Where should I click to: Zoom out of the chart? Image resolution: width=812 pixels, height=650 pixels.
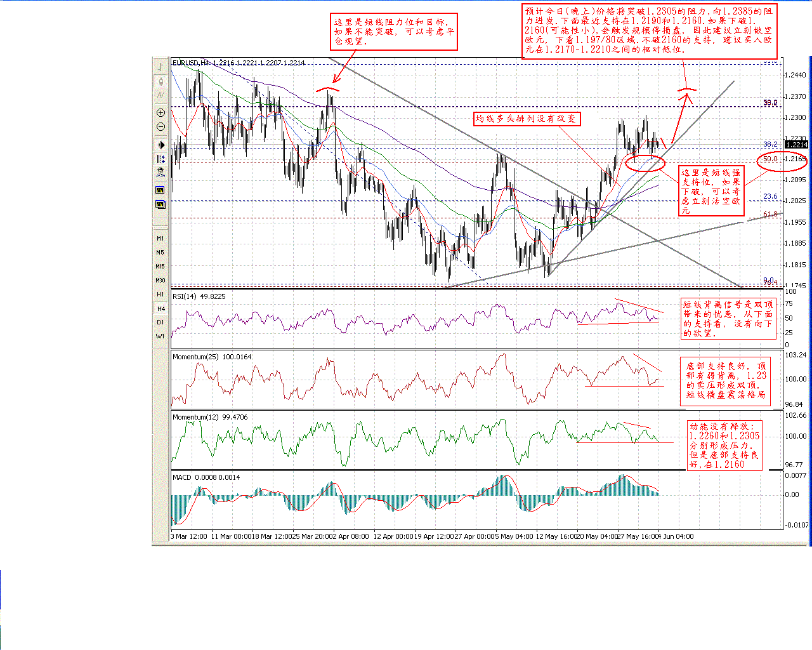[160, 126]
